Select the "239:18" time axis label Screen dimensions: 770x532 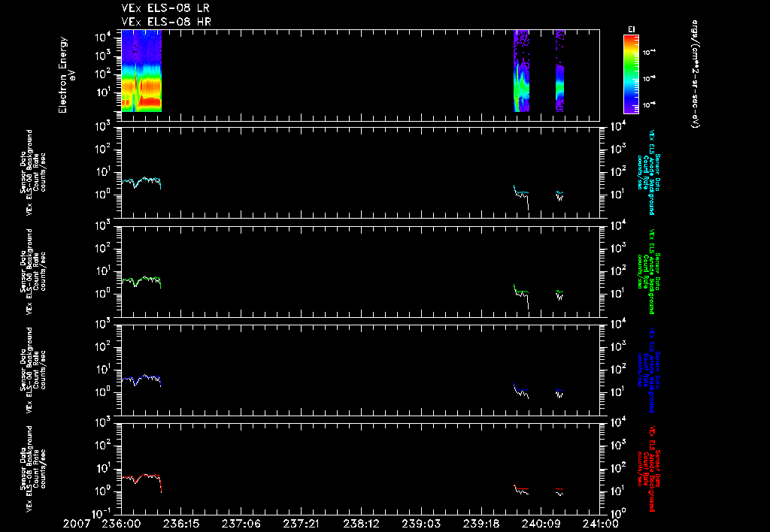click(480, 524)
